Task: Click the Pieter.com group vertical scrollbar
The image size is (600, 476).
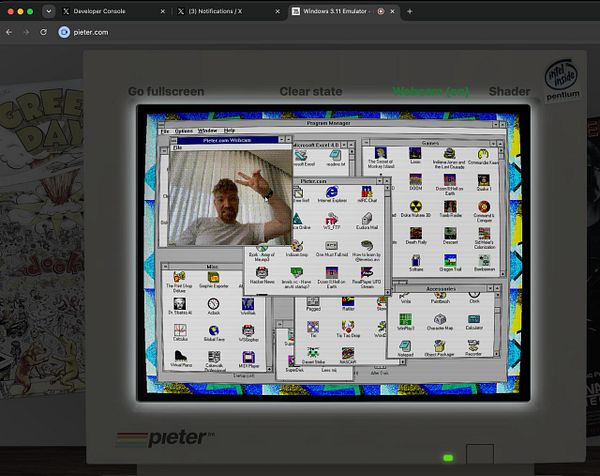Action: (387, 240)
